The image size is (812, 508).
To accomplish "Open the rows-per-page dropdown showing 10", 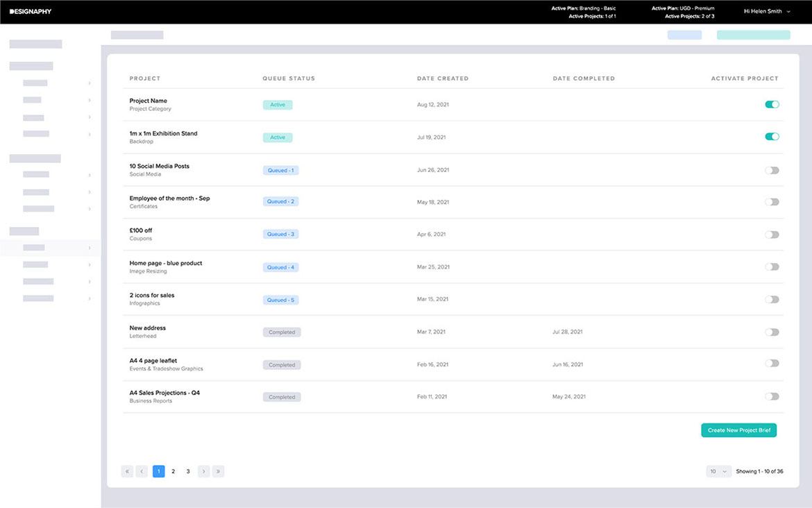I will (718, 471).
